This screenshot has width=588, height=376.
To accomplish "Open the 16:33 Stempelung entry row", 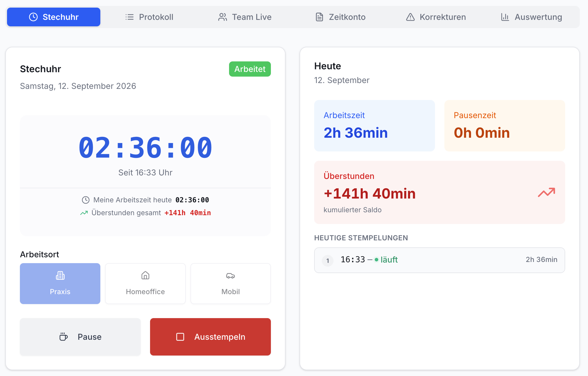I will point(439,260).
